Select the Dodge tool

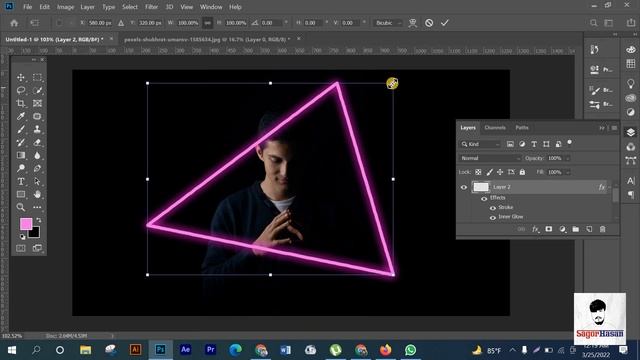(x=21, y=169)
